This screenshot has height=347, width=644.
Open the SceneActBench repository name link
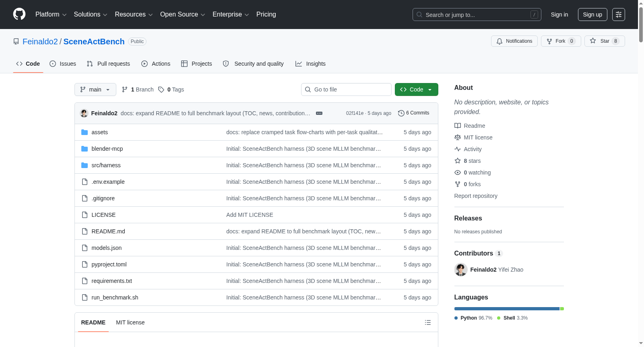(x=94, y=42)
